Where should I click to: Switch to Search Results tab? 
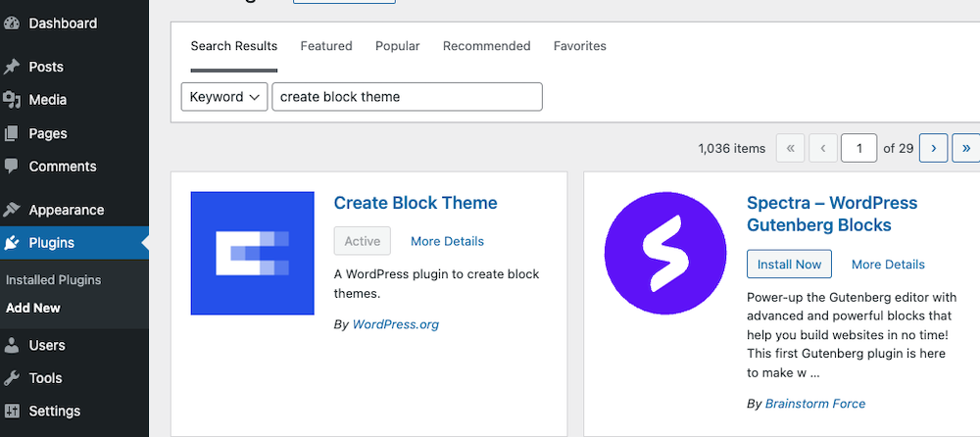(234, 46)
